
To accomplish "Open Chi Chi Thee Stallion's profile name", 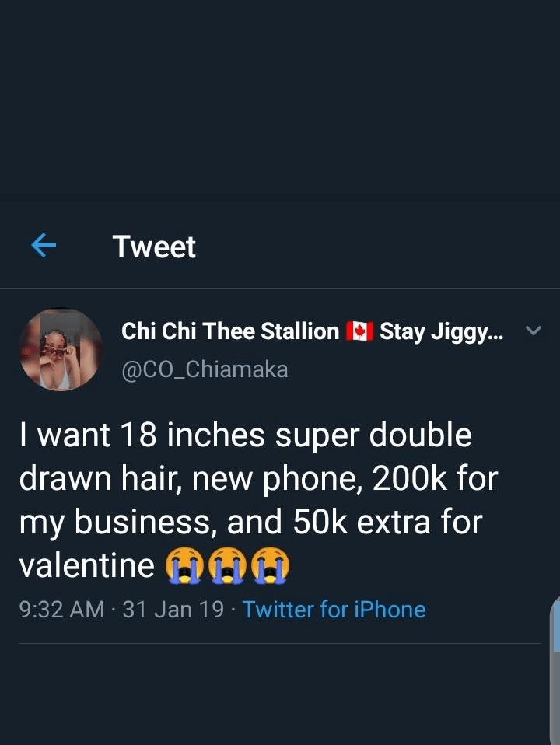I will tap(230, 331).
